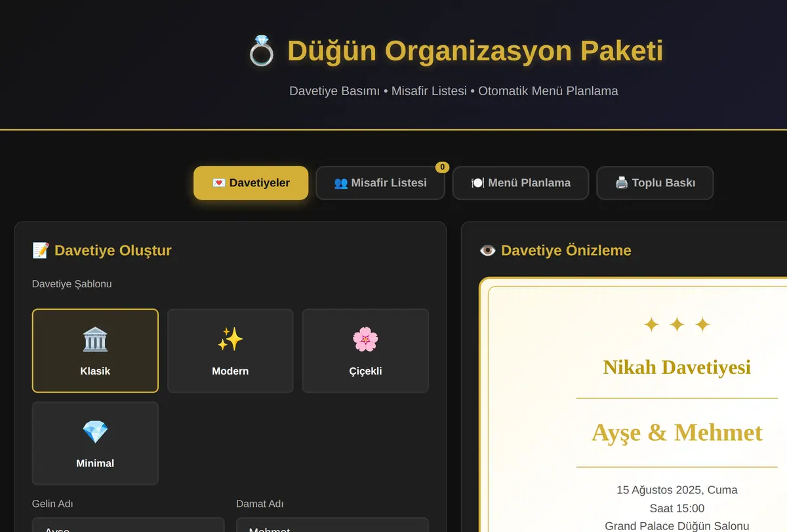Click the Damat Adı field label

tap(260, 504)
